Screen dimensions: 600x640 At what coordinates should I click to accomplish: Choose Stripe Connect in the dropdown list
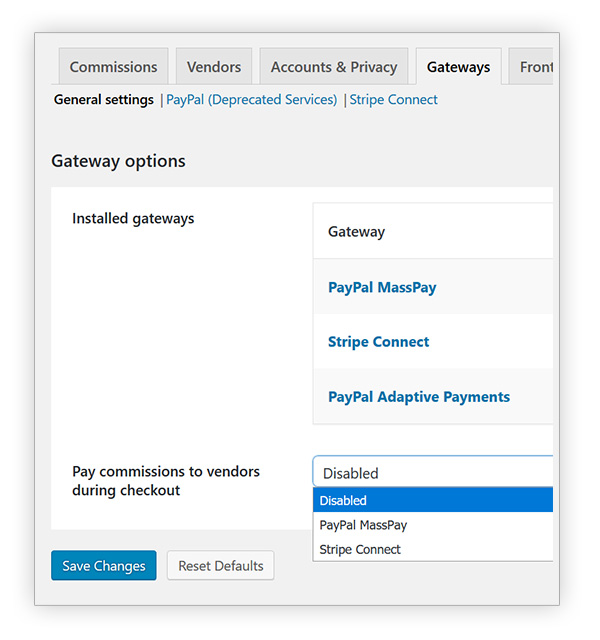click(x=433, y=549)
